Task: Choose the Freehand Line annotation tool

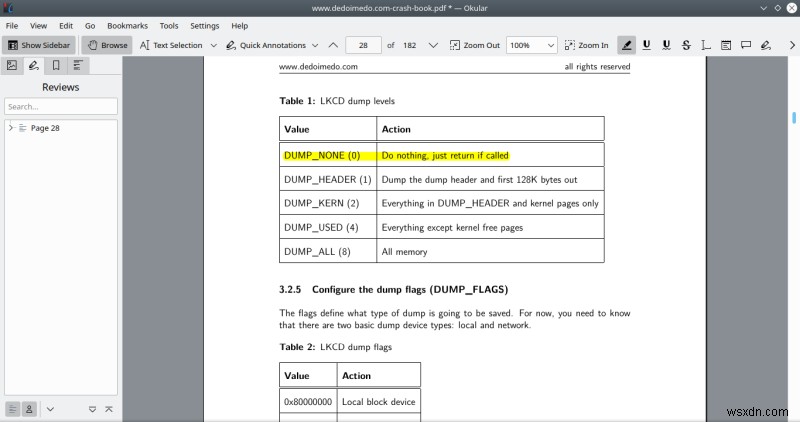Action: click(765, 45)
